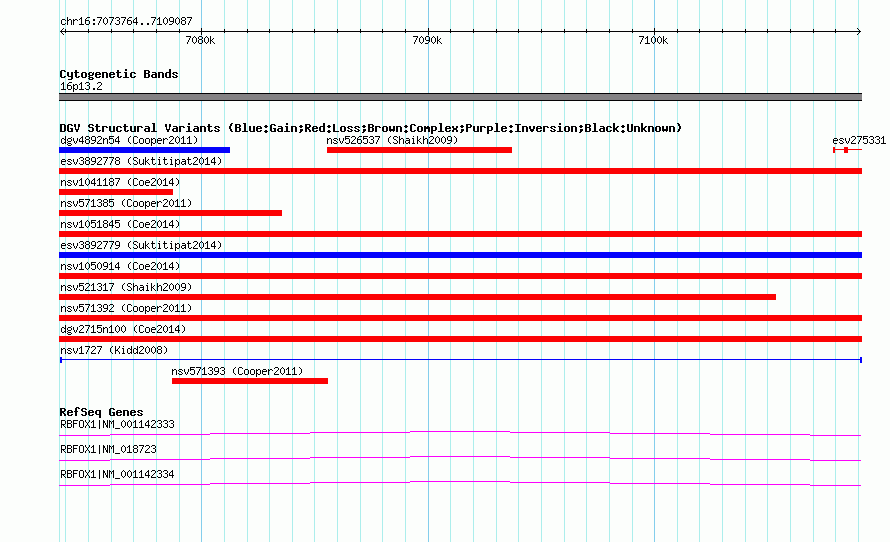The width and height of the screenshot is (890, 542).
Task: Open the dgv4892n54 (Cooper2011) label
Action: coord(129,140)
